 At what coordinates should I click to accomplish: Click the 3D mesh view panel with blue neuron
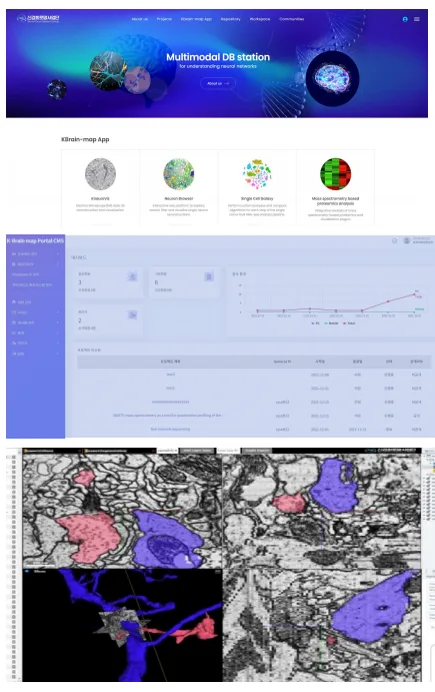[122, 625]
